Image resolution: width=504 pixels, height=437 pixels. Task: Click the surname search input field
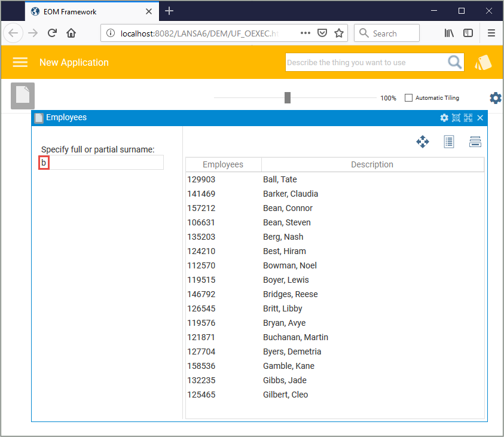[102, 163]
